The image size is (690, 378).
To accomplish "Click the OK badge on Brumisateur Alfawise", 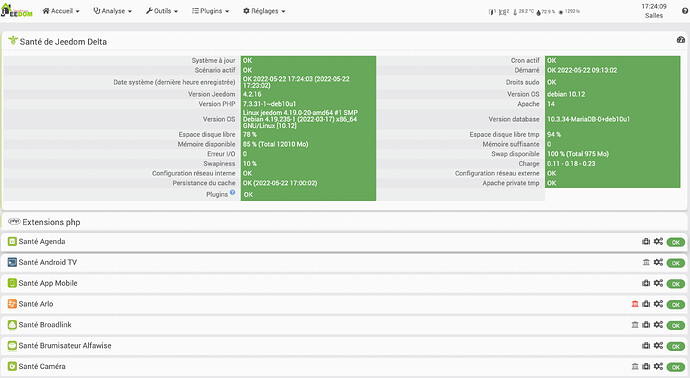I will tap(675, 346).
